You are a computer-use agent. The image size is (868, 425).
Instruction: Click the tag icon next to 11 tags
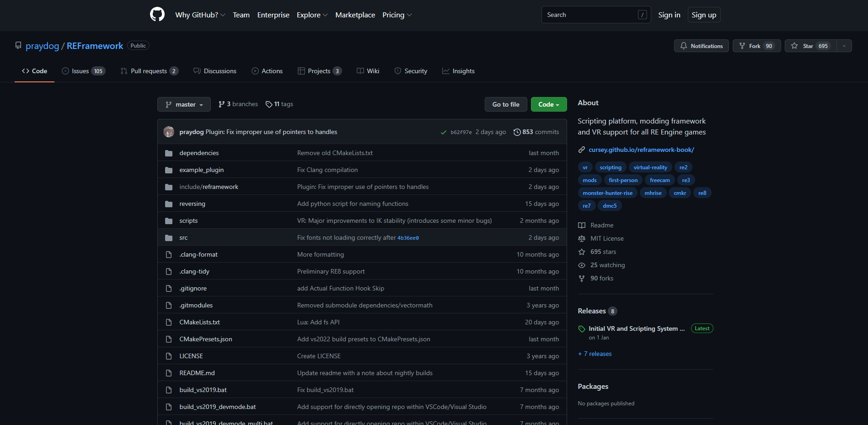click(269, 104)
